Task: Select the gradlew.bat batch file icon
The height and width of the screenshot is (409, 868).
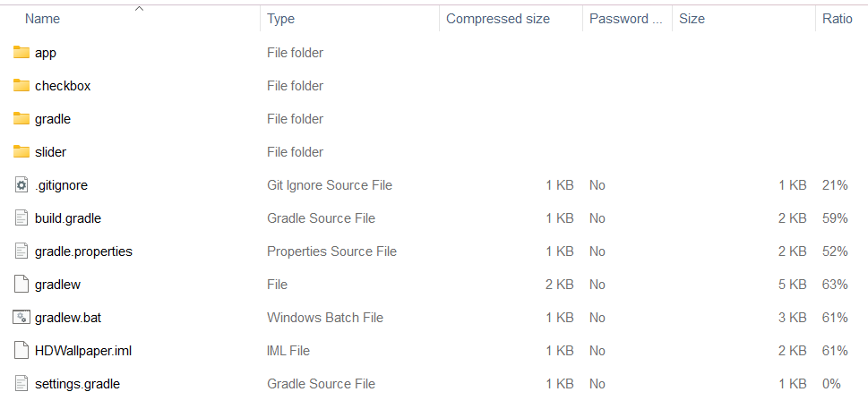Action: coord(21,318)
